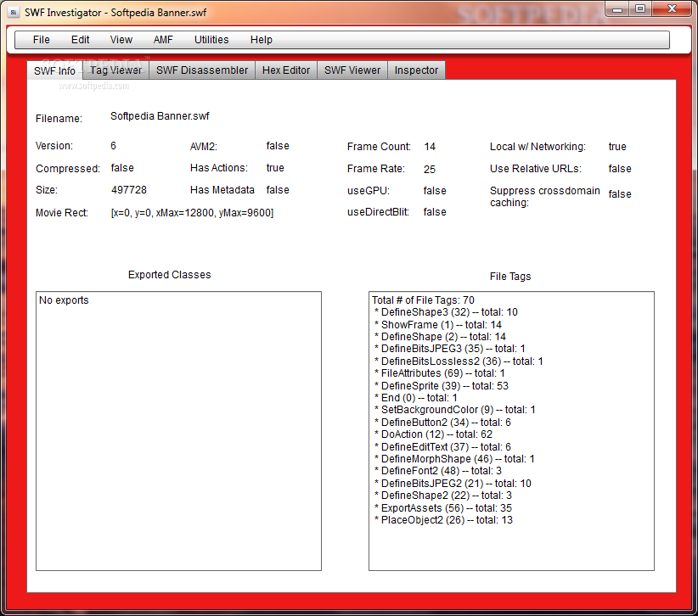Viewport: 698px width, 616px height.
Task: Click the filename value Softpedia Banner.swf
Action: (x=160, y=116)
